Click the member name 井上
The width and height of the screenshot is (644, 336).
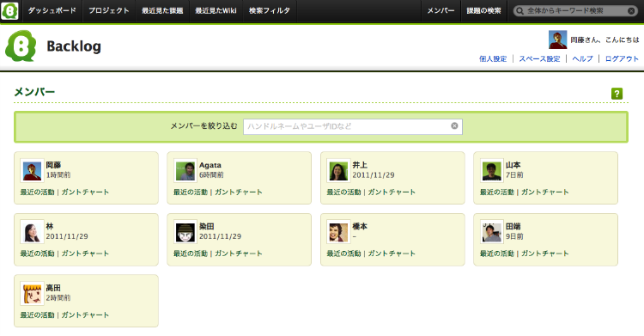pyautogui.click(x=360, y=165)
